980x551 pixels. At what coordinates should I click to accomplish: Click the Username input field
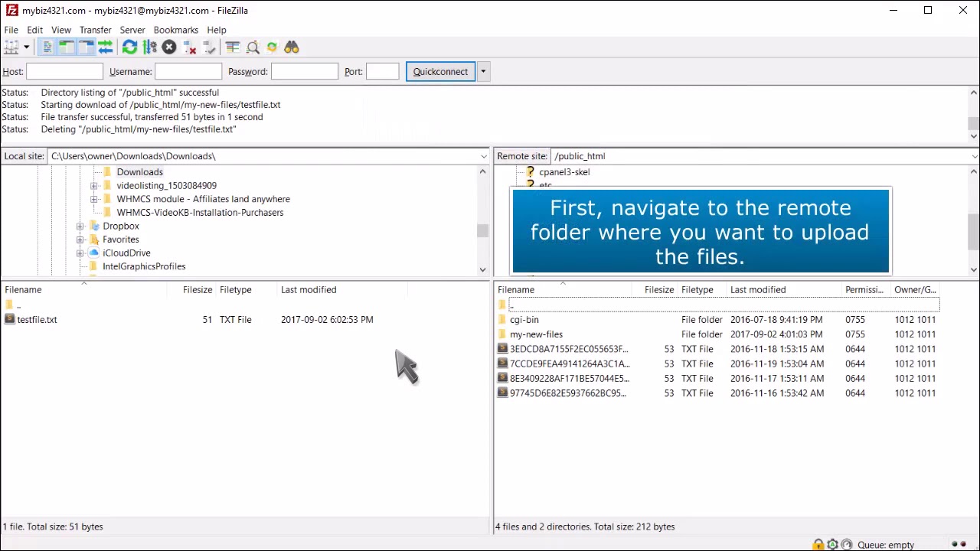tap(188, 71)
